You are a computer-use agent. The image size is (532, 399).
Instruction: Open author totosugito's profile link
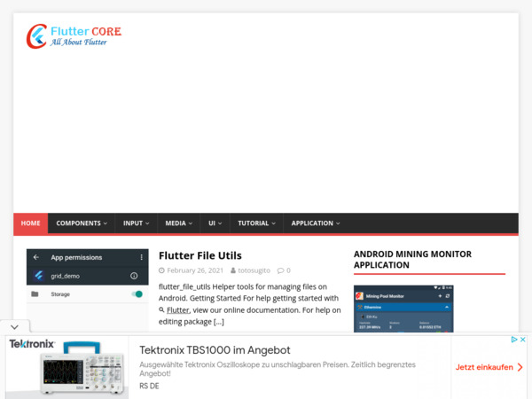point(253,270)
